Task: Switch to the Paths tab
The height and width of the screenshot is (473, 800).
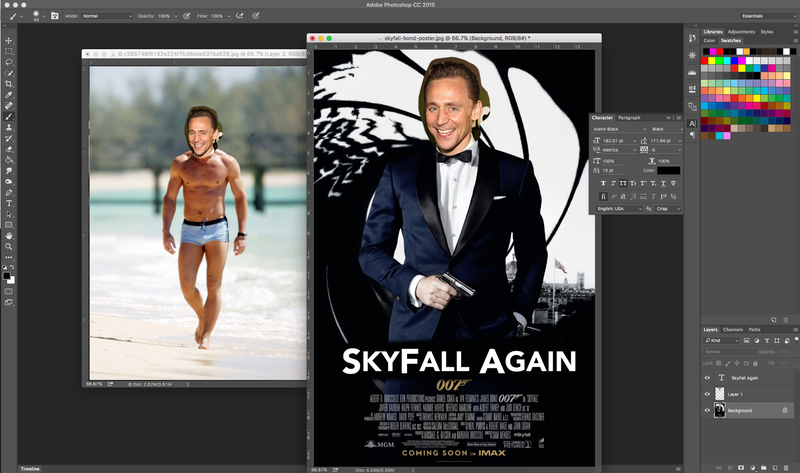Action: (x=755, y=330)
